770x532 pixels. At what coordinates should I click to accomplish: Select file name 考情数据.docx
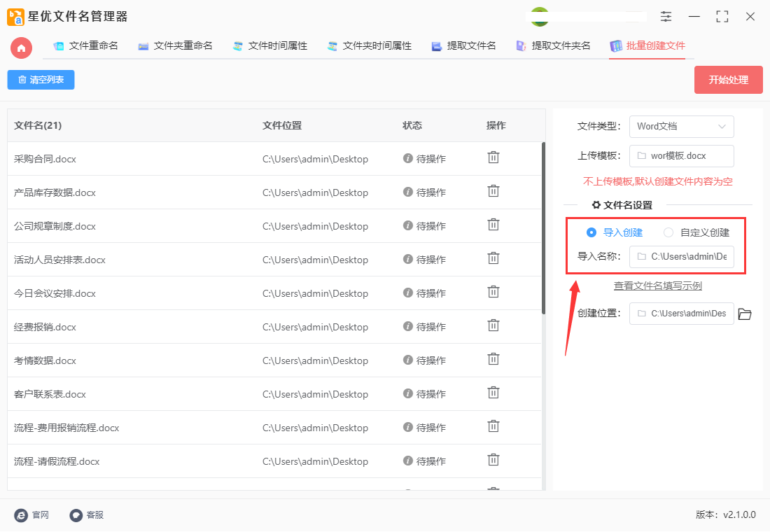click(45, 360)
